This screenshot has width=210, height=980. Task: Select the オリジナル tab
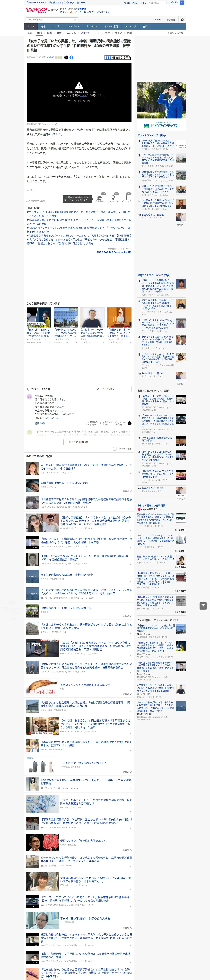click(92, 27)
